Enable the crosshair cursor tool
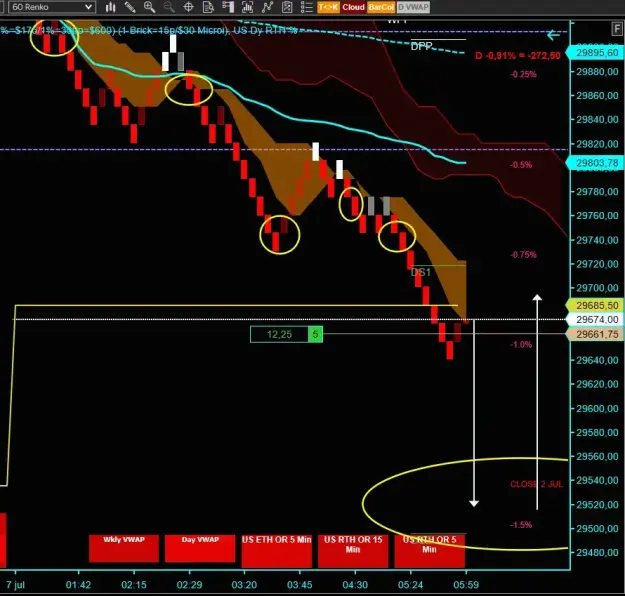This screenshot has height=596, width=625. point(188,7)
